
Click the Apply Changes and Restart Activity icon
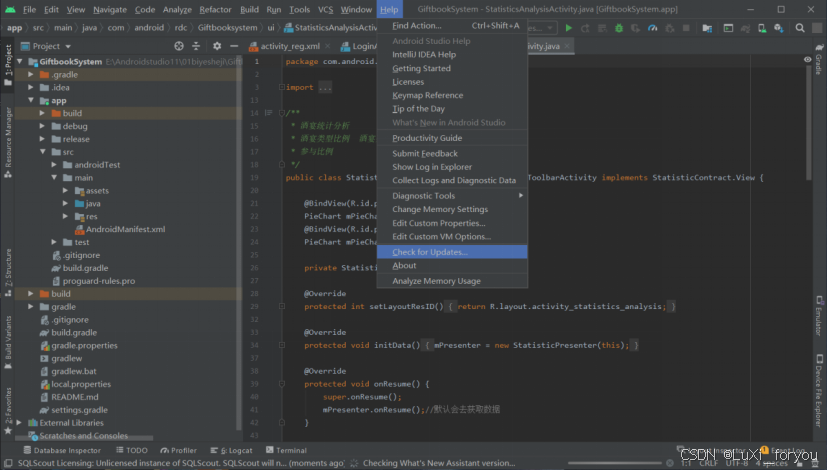[585, 28]
